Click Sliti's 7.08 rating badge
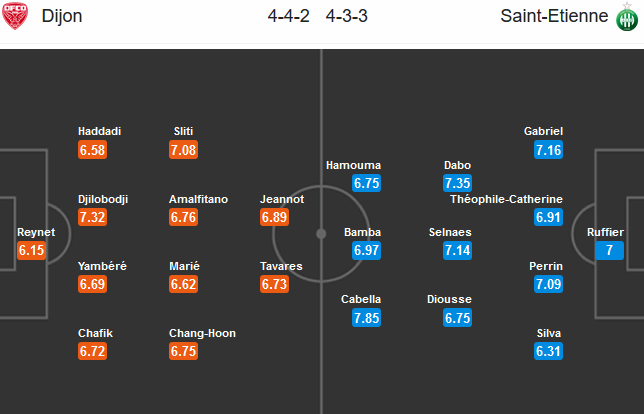Image resolution: width=644 pixels, height=414 pixels. tap(185, 150)
